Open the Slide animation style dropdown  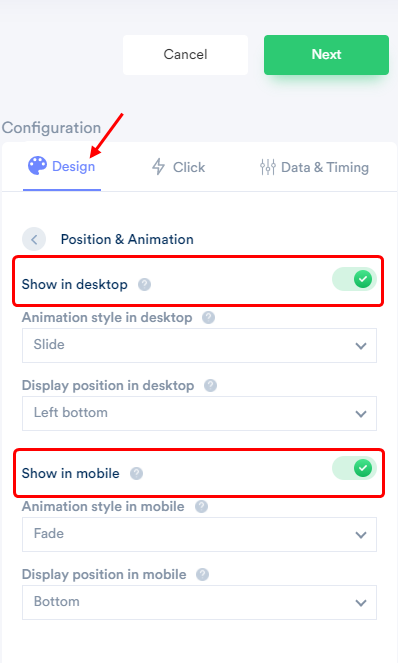(x=199, y=345)
